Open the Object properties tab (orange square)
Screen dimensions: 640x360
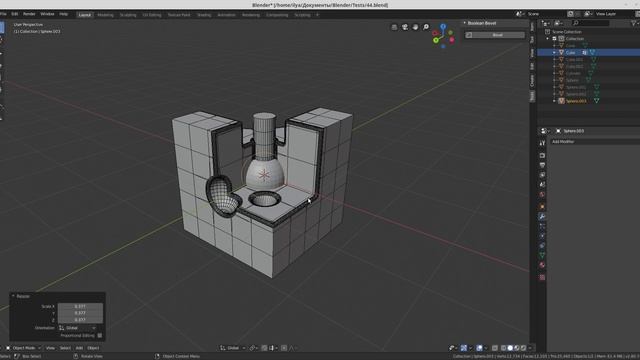[x=542, y=207]
